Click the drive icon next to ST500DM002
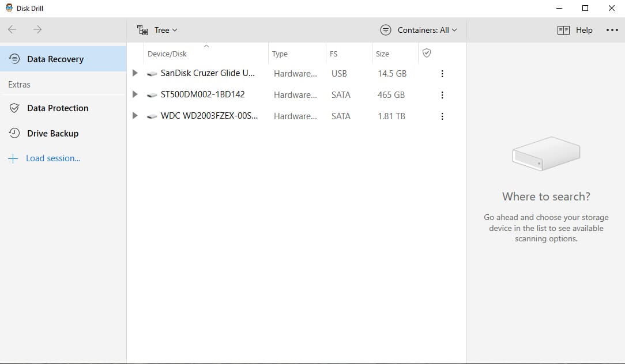Viewport: 625px width, 364px height. 152,95
